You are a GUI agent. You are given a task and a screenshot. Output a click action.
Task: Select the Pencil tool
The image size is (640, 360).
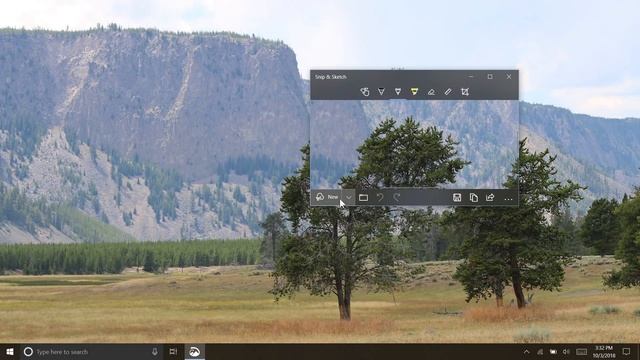pyautogui.click(x=398, y=92)
